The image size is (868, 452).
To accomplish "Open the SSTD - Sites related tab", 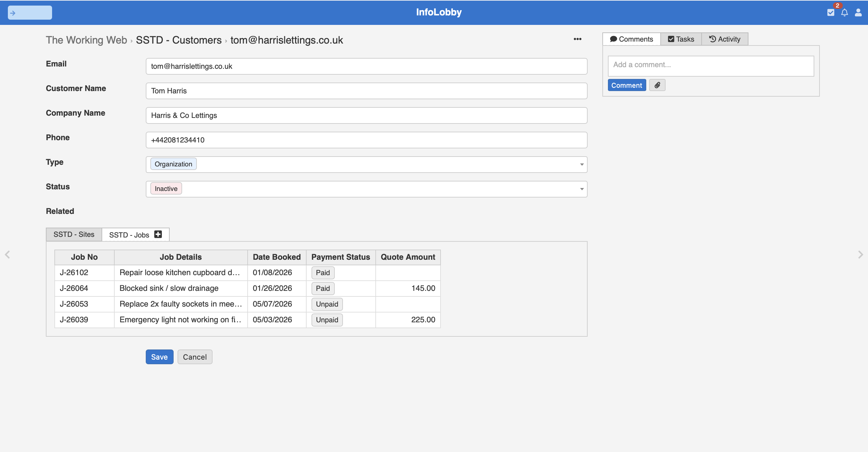I will (74, 234).
